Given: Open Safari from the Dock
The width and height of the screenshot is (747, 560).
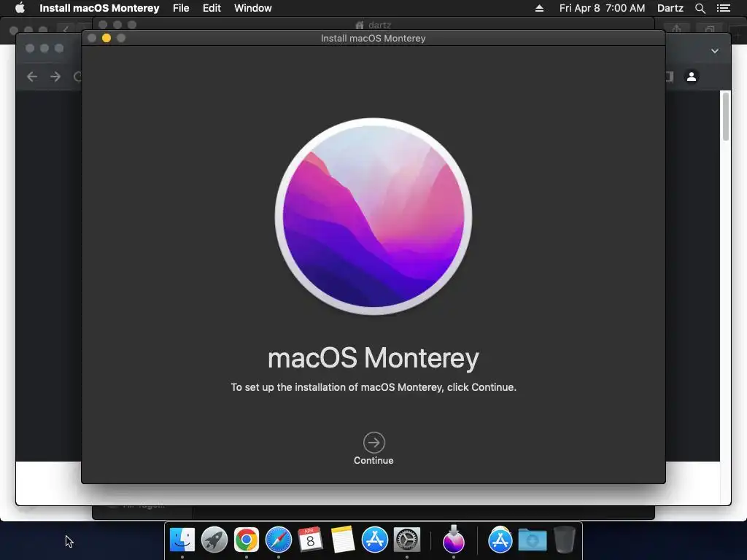Looking at the screenshot, I should click(278, 540).
